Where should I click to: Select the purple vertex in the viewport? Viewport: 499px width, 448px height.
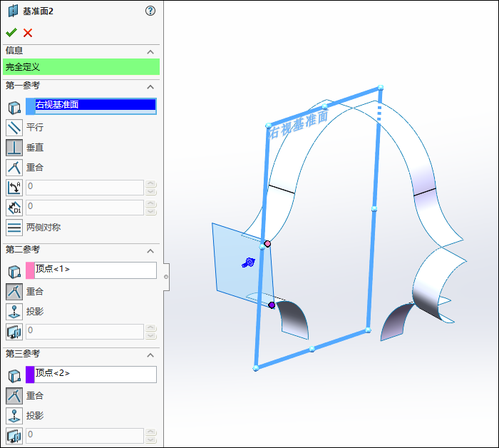[x=272, y=305]
